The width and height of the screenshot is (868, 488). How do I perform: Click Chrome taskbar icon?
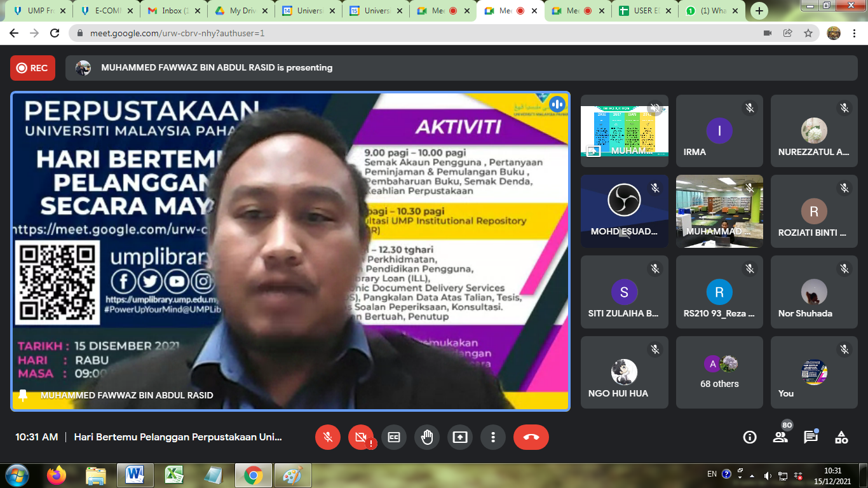coord(253,475)
